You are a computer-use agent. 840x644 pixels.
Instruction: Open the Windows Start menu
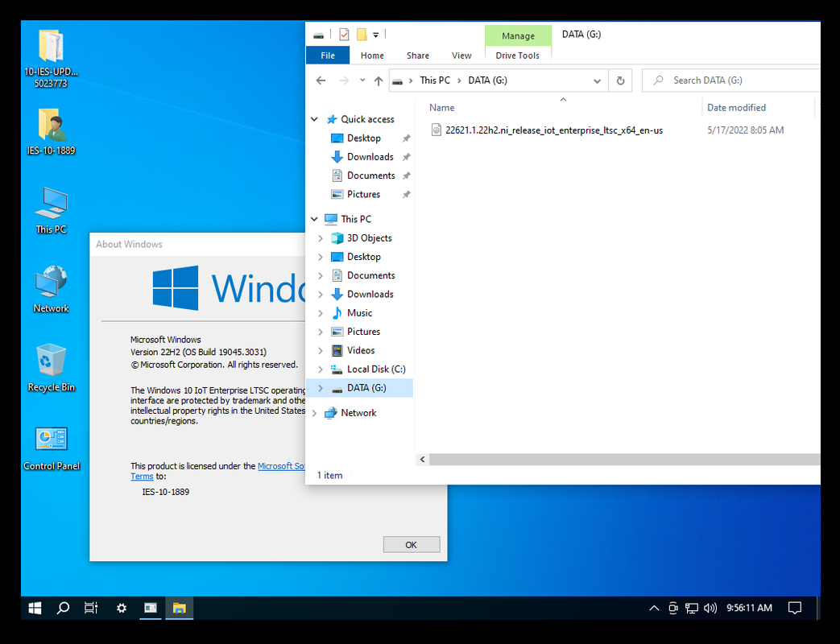click(35, 608)
